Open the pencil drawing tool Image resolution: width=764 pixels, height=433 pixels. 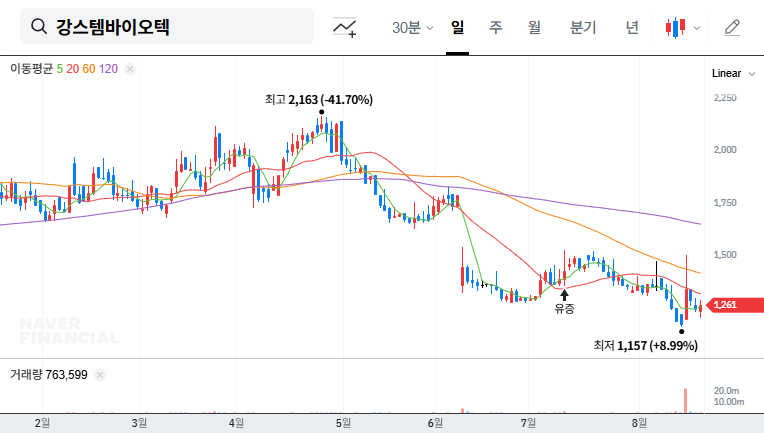point(732,27)
